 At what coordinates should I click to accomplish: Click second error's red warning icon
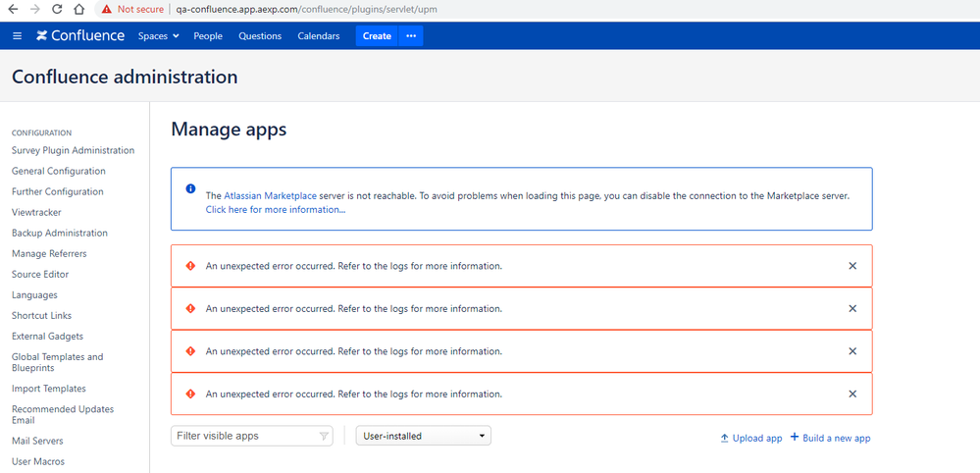[x=190, y=309]
